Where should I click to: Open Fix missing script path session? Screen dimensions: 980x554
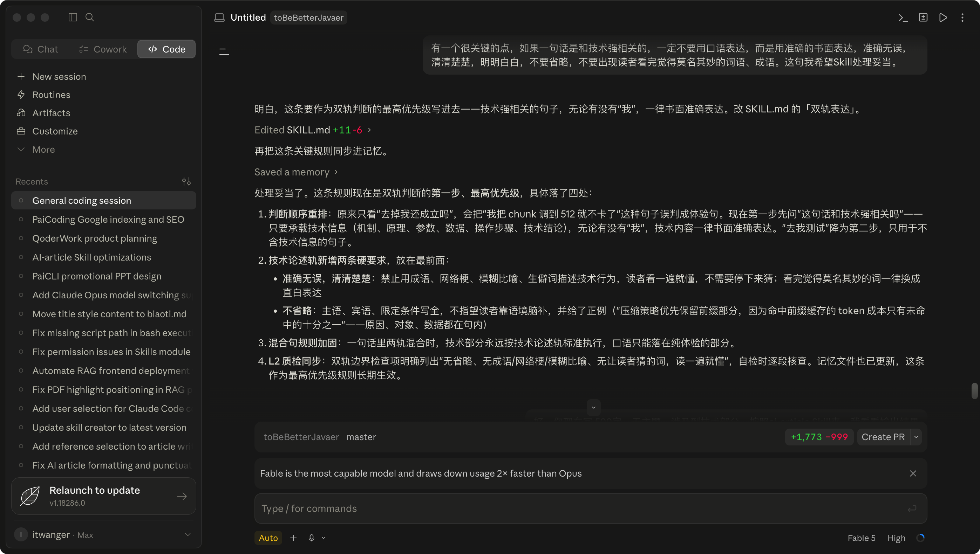coord(103,333)
